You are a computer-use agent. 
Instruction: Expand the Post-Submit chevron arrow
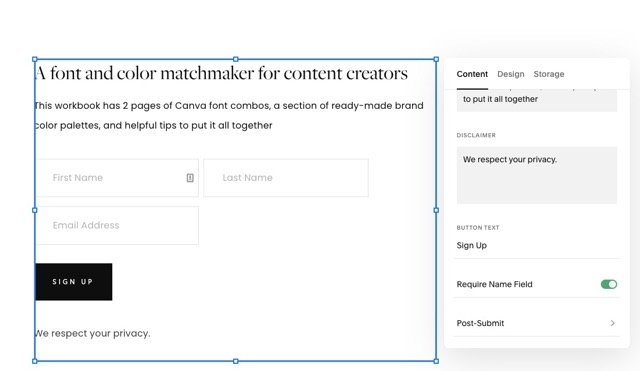[612, 323]
